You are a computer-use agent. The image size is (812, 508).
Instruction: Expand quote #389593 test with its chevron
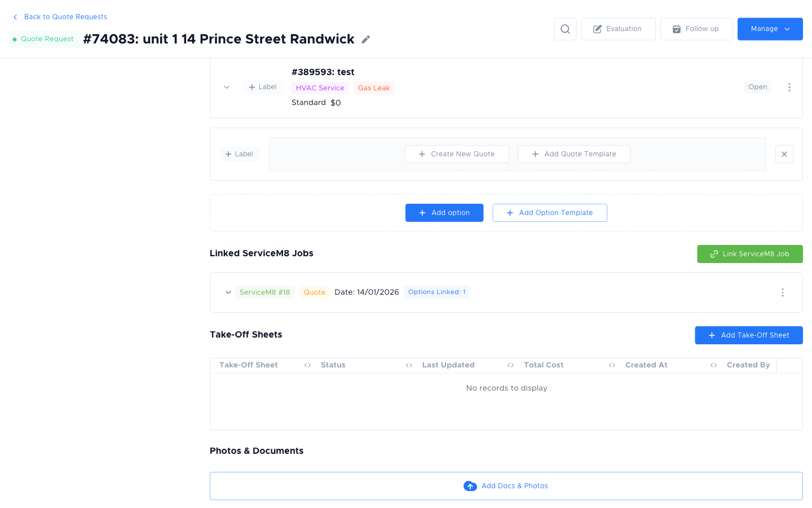coord(227,87)
